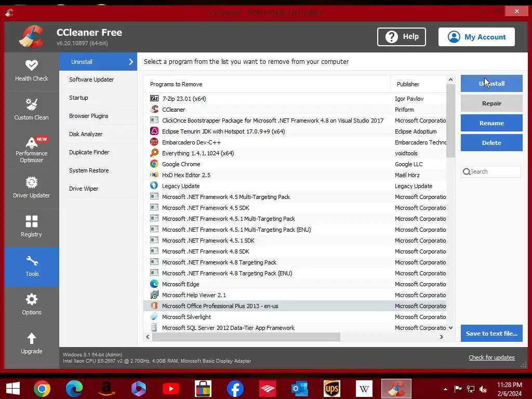
Task: Click the Rename button
Action: (491, 123)
